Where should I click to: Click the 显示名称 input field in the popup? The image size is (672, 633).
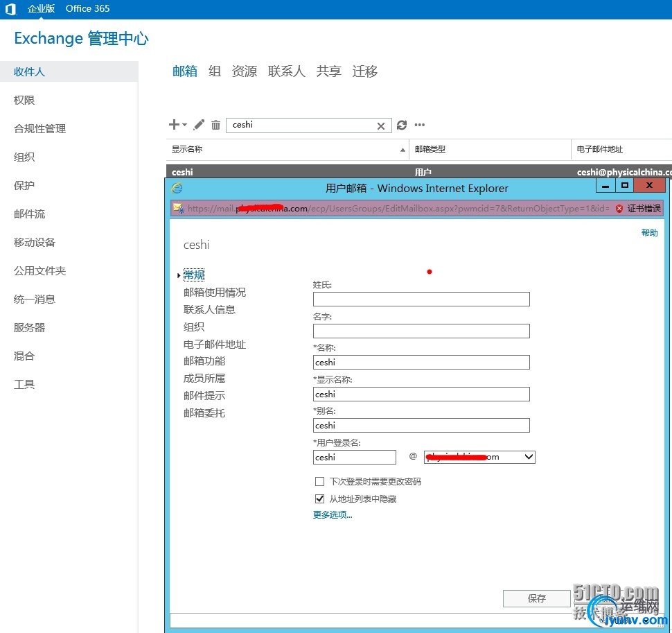click(x=421, y=394)
